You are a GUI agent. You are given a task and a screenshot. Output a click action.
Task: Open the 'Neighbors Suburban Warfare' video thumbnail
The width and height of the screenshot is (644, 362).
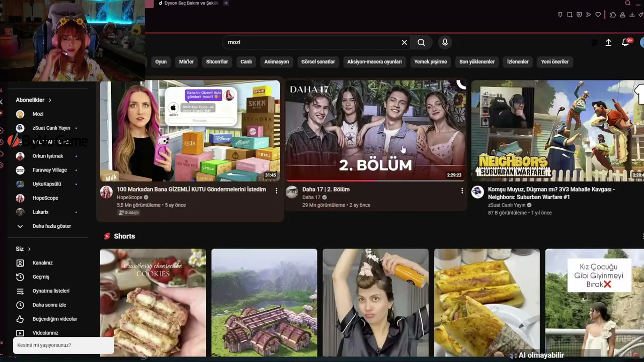click(557, 131)
